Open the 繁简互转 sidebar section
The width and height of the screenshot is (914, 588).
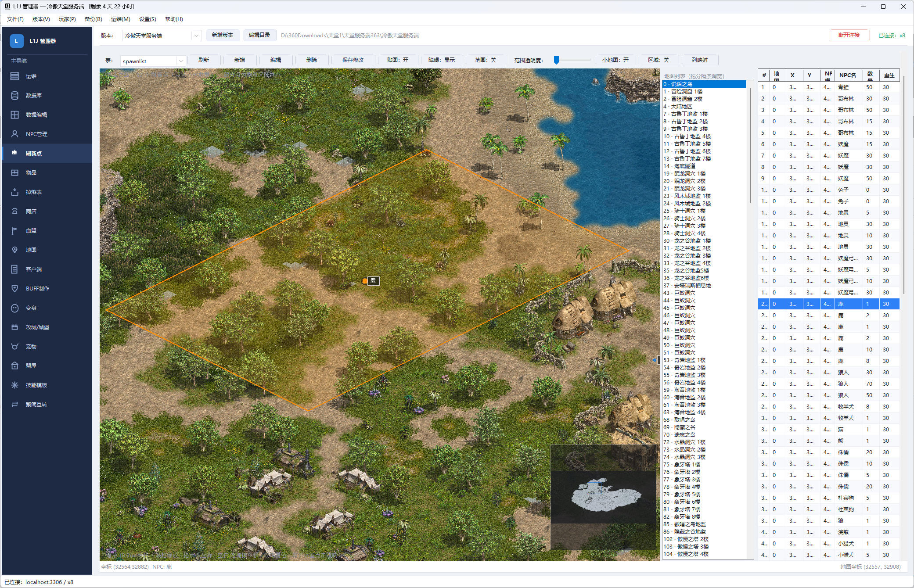[47, 405]
